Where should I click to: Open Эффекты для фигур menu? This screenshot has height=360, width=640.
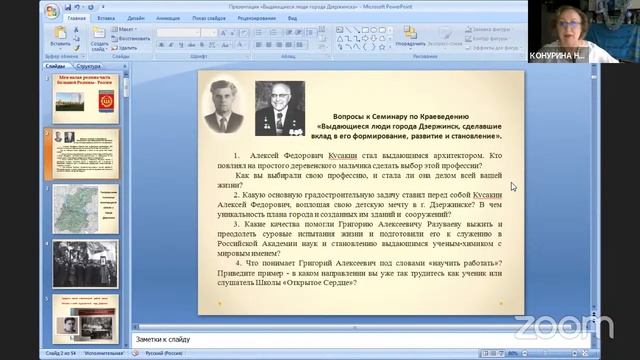coord(492,48)
